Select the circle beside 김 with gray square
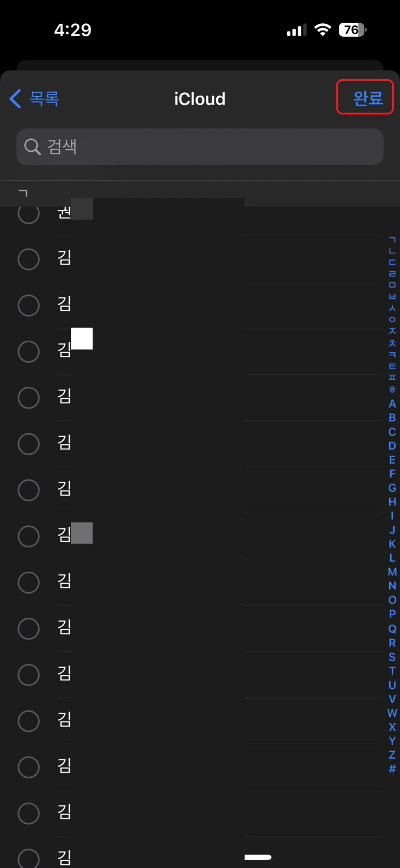 coord(28,537)
